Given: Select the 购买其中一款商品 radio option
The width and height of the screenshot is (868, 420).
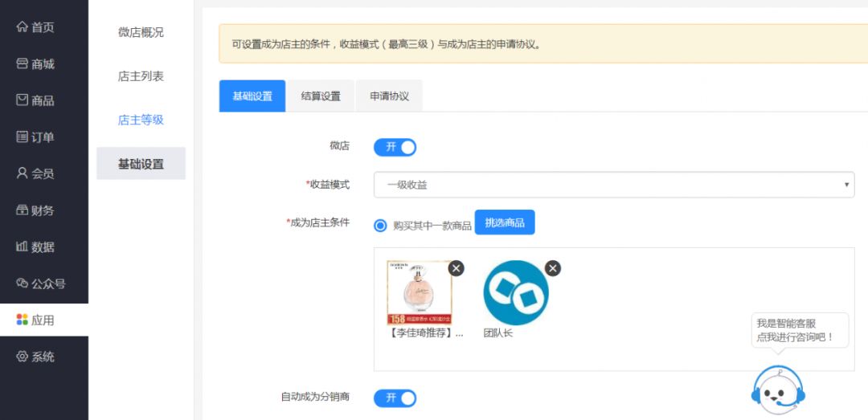Looking at the screenshot, I should pos(379,225).
